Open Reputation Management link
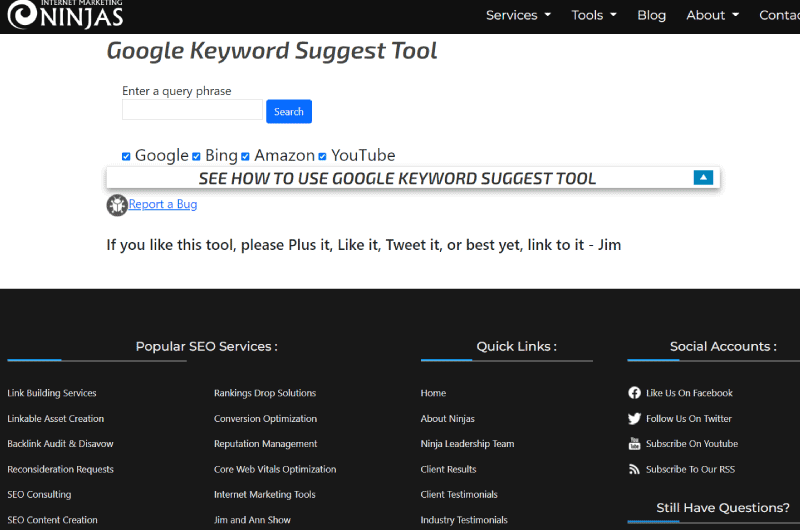The image size is (800, 530). [x=265, y=444]
